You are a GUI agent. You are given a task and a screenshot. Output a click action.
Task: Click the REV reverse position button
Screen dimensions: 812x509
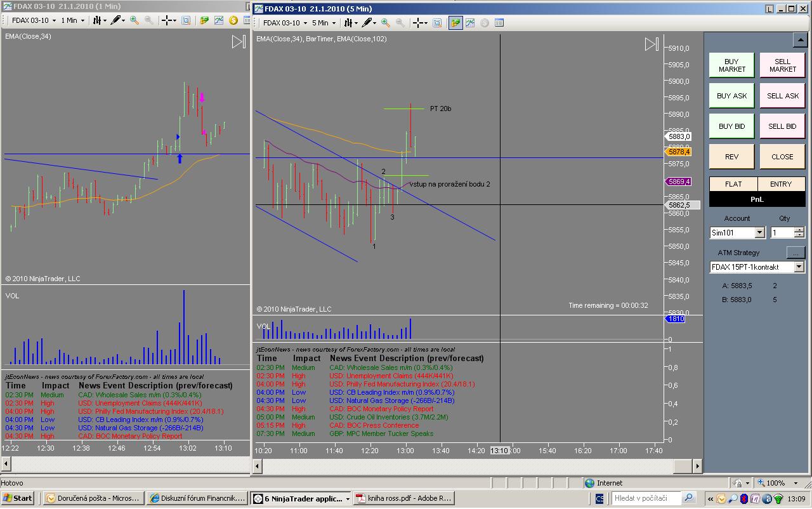point(731,157)
